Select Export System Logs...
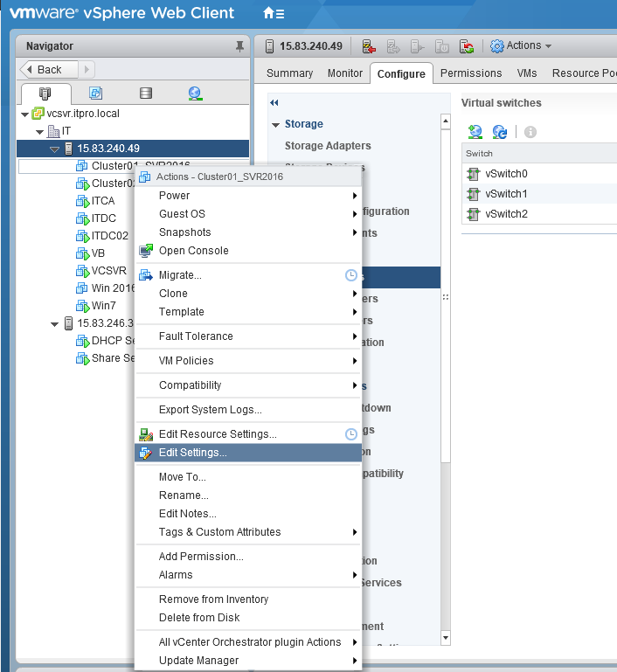 click(248, 410)
